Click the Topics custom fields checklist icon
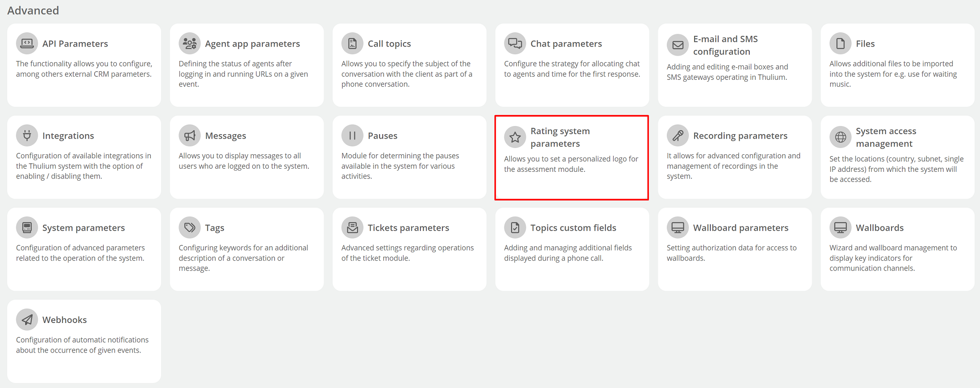980x388 pixels. click(515, 228)
